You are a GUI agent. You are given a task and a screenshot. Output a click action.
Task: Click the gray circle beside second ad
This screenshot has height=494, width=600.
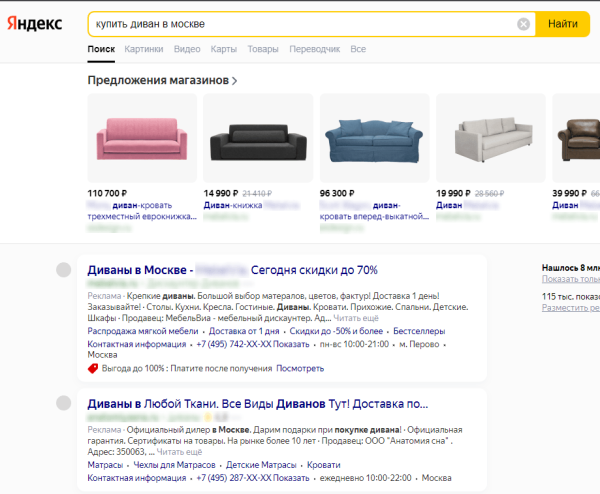click(64, 403)
